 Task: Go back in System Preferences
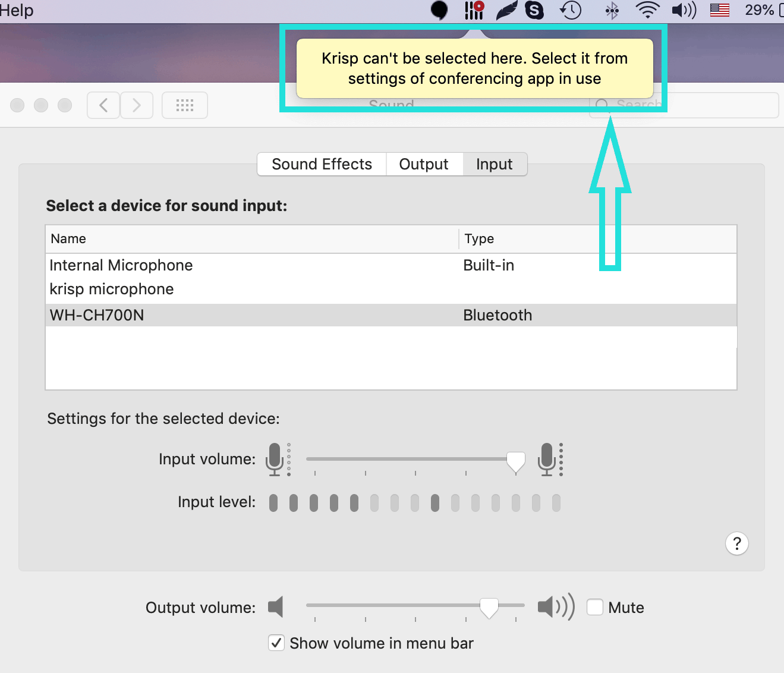point(103,105)
